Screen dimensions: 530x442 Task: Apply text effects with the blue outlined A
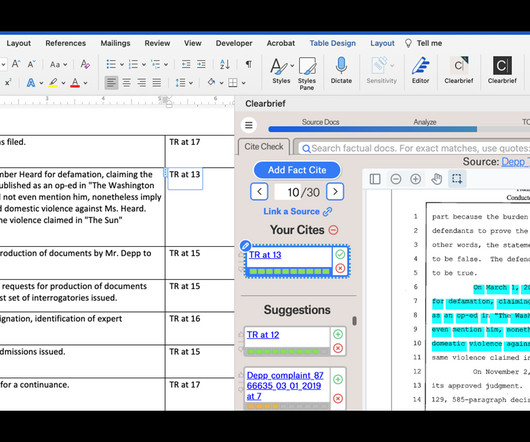tap(31, 82)
